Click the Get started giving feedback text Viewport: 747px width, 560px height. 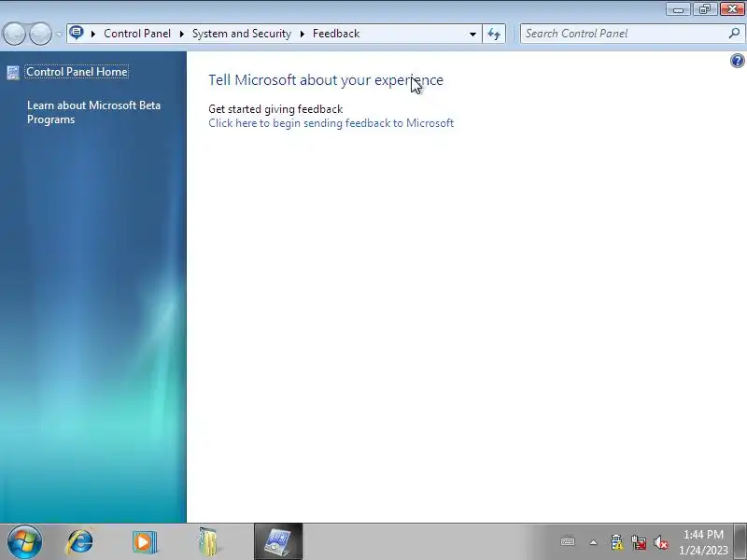(x=275, y=109)
